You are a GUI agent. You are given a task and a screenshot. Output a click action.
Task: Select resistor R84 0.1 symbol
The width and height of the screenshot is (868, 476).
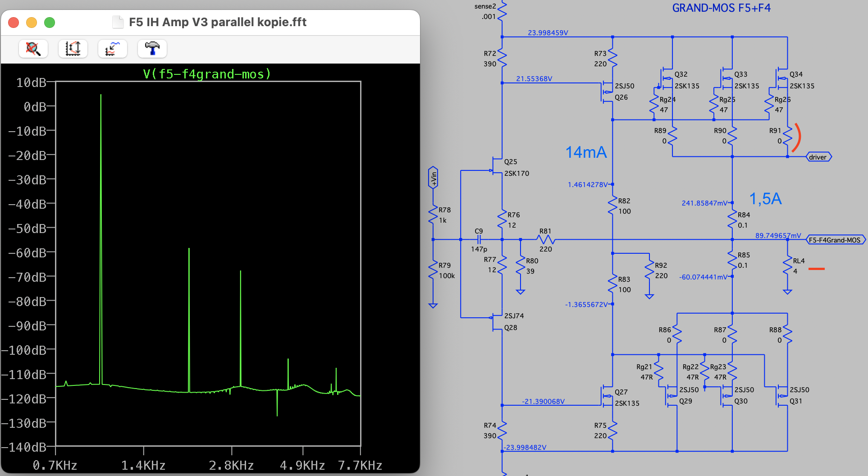(x=732, y=220)
